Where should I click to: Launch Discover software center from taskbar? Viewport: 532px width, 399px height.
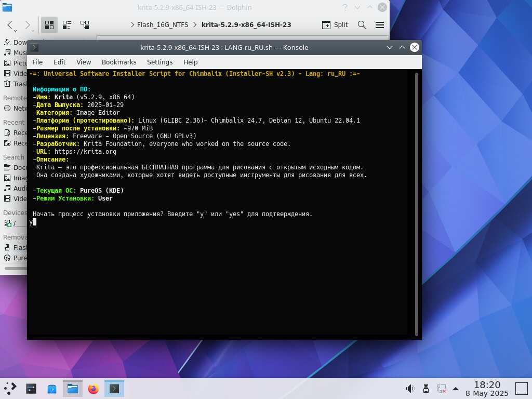point(52,389)
